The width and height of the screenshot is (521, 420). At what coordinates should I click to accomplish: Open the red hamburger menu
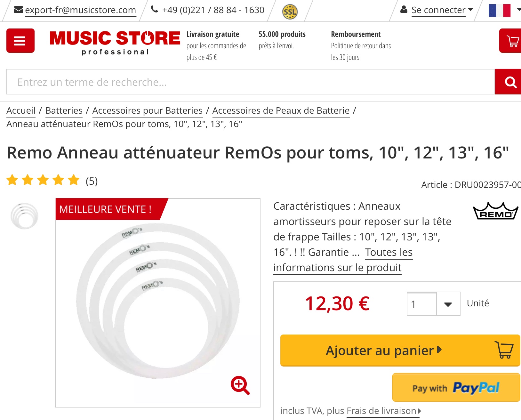[20, 41]
